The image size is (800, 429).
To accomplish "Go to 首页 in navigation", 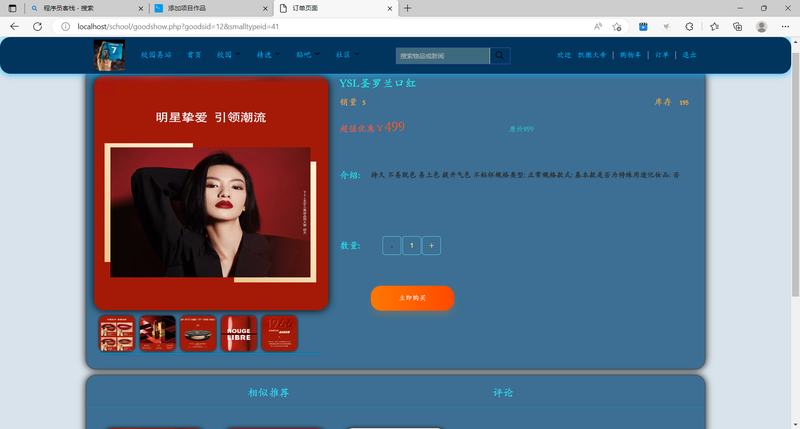I will pos(194,55).
